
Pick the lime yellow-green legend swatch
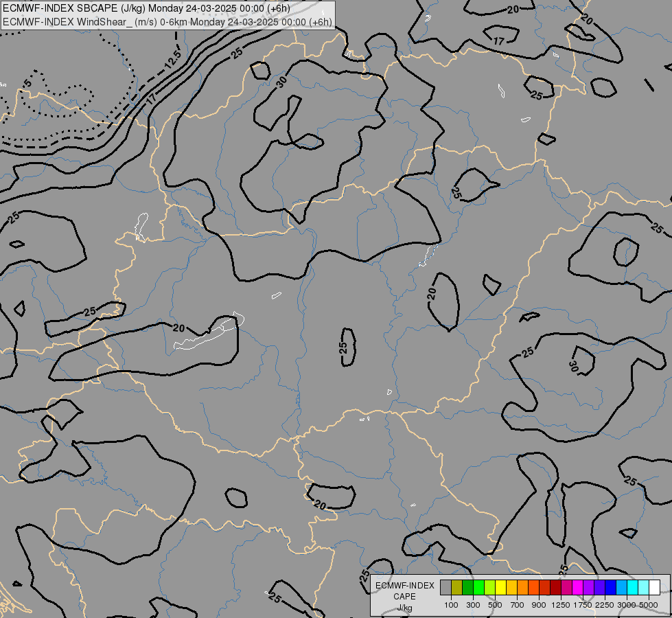pyautogui.click(x=490, y=587)
